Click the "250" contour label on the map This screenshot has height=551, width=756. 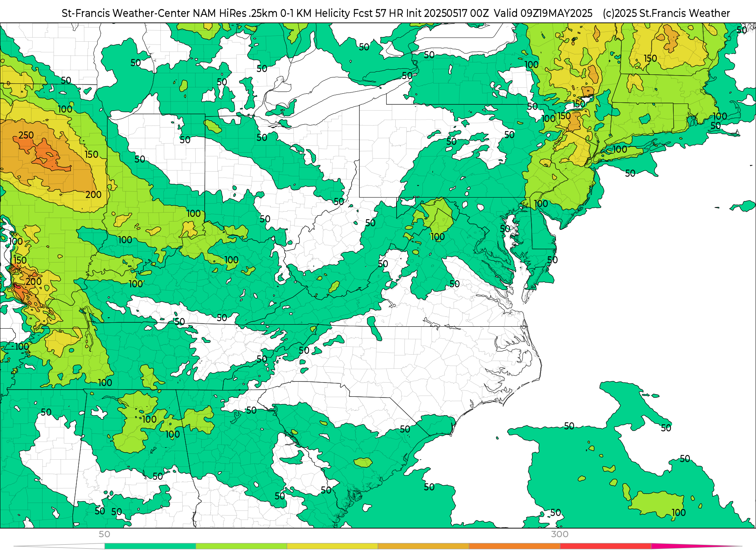(x=26, y=135)
